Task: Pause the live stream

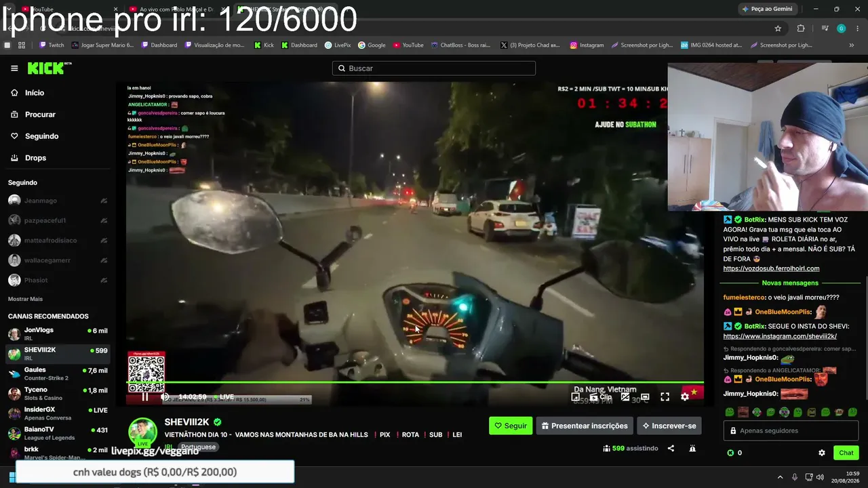Action: point(144,397)
